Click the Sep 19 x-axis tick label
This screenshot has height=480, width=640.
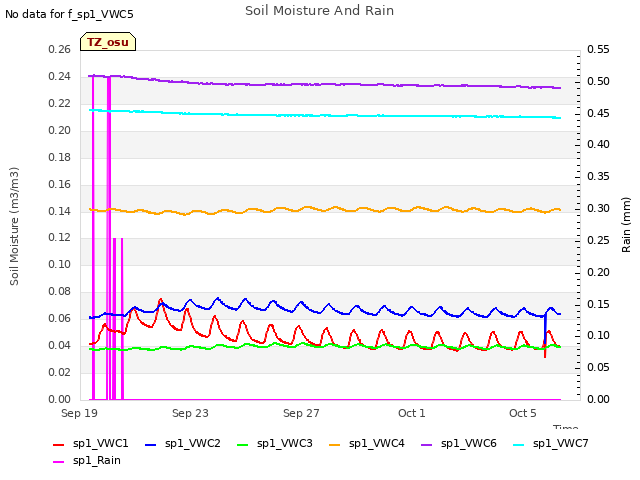pyautogui.click(x=80, y=413)
